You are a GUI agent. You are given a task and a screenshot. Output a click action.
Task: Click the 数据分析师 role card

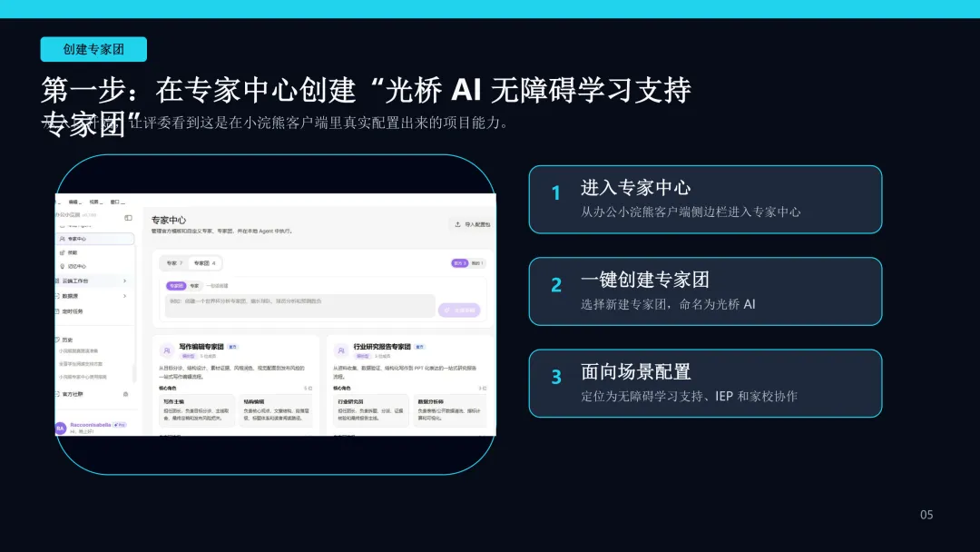pyautogui.click(x=450, y=410)
